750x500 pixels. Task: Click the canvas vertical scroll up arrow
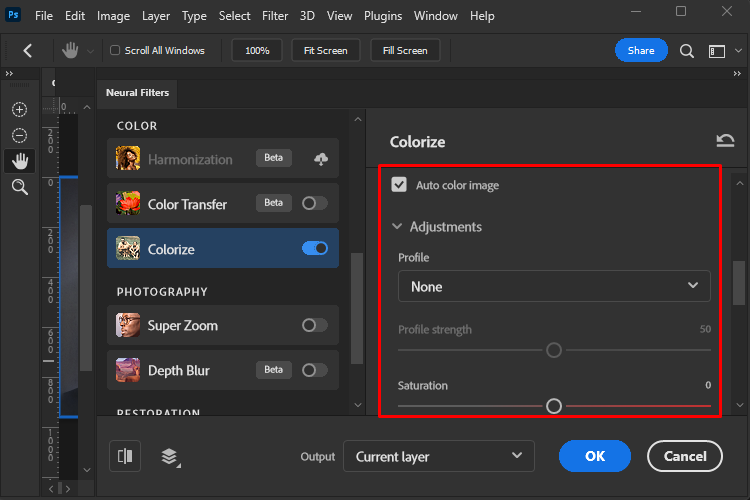(x=87, y=107)
